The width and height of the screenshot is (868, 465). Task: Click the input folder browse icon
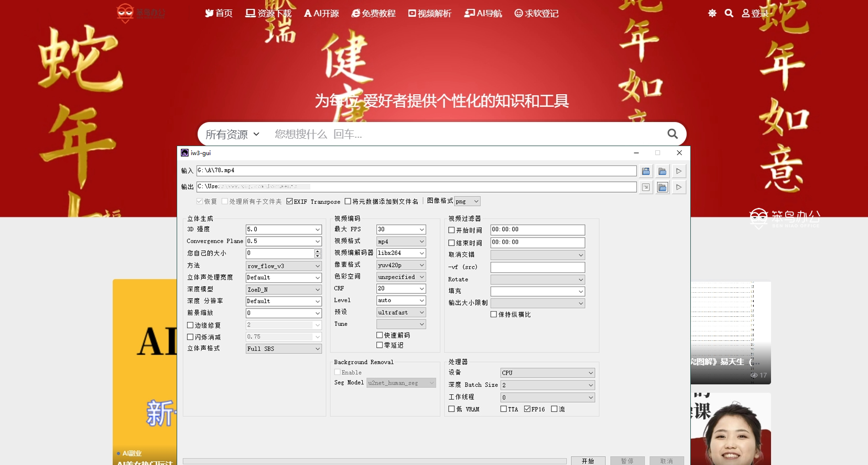[663, 171]
